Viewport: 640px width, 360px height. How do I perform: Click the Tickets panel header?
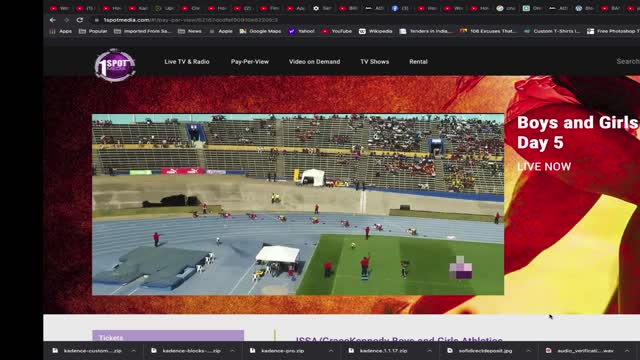point(168,336)
